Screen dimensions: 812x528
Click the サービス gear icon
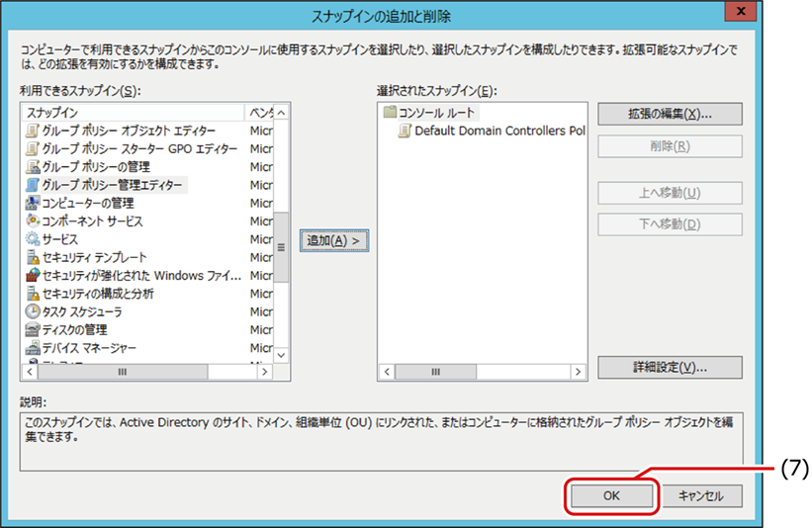click(x=32, y=239)
